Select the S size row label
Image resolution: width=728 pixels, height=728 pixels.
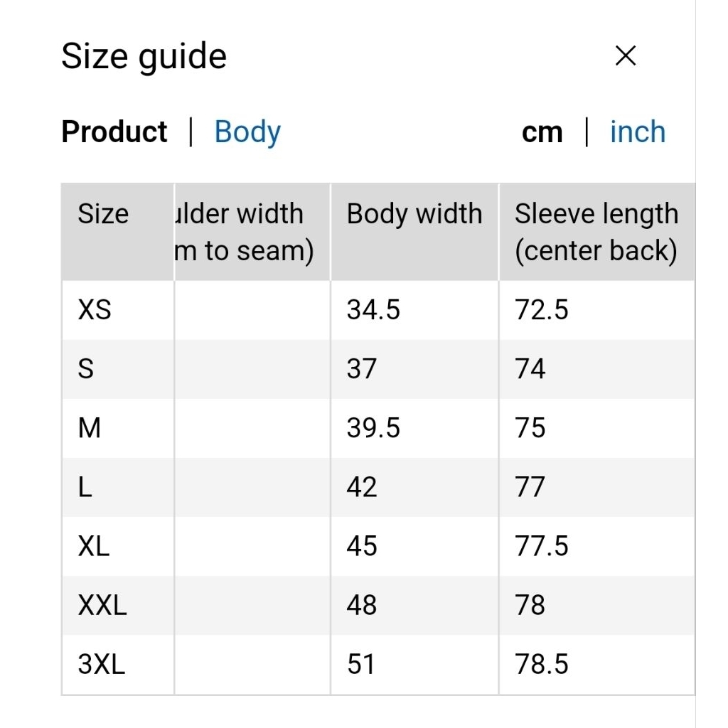(x=86, y=369)
